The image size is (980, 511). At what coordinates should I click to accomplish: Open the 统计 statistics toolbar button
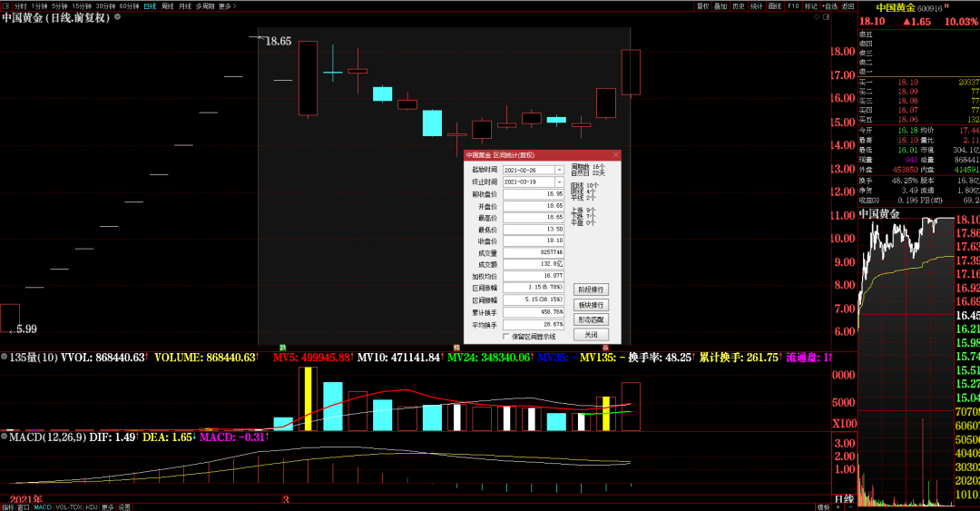click(757, 5)
